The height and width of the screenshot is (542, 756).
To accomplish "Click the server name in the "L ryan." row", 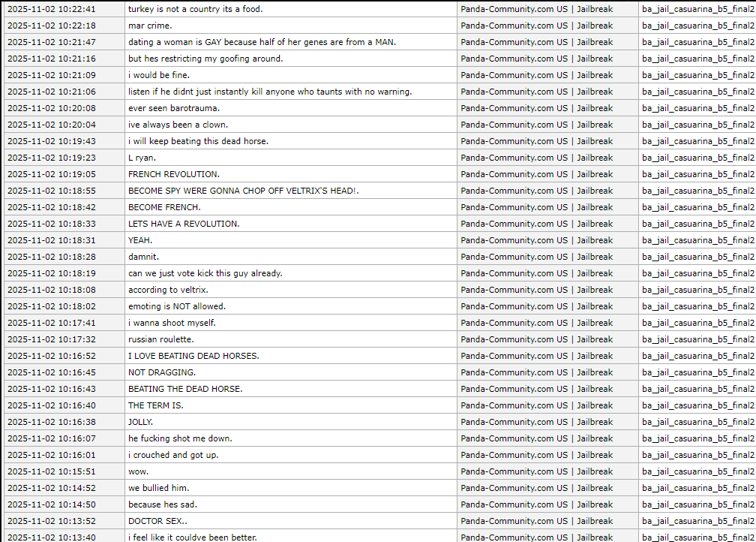I will coord(536,158).
